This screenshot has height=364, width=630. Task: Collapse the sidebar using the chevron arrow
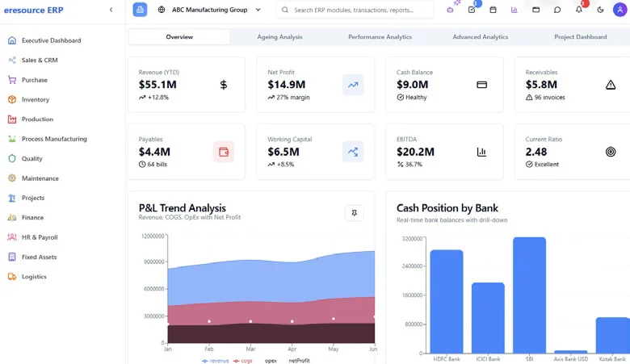point(111,10)
